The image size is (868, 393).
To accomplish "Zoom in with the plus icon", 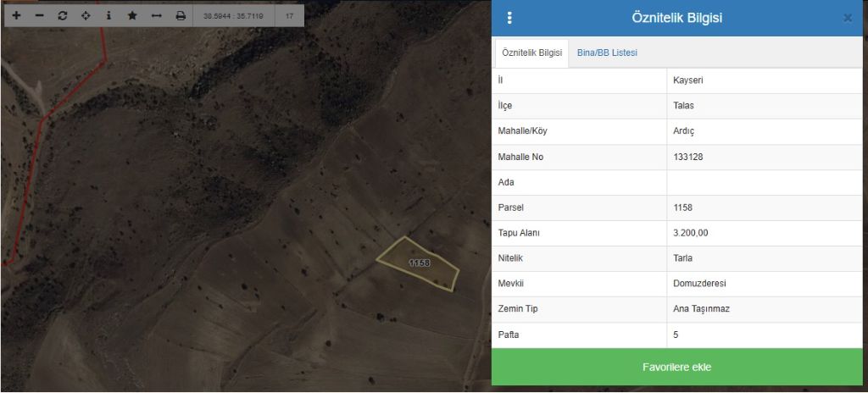I will coord(17,15).
